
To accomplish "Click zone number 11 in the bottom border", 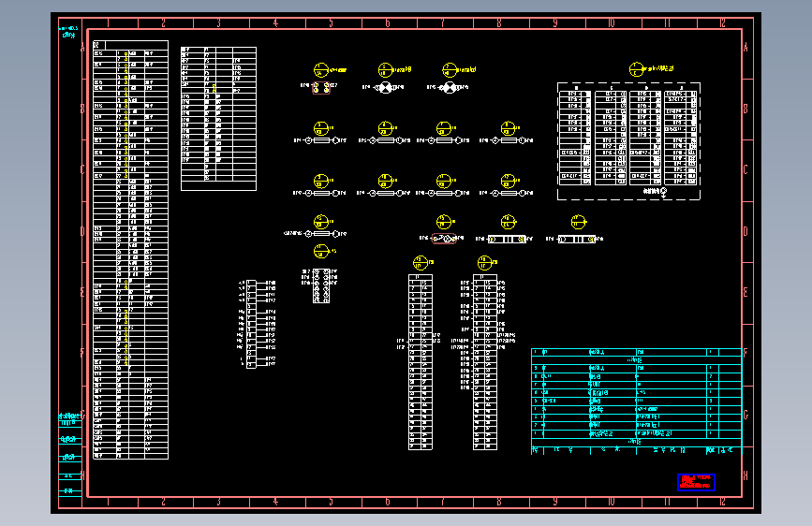I will tap(667, 502).
